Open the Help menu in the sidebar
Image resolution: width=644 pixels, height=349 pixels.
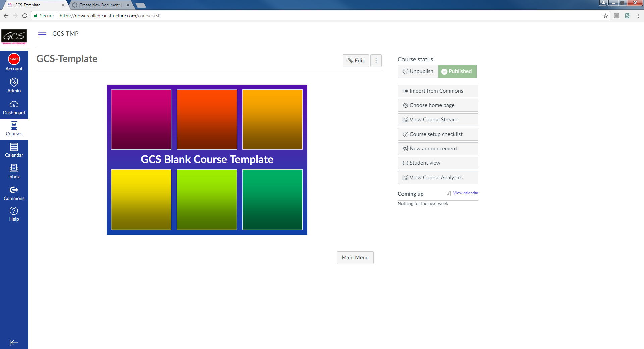pos(14,214)
